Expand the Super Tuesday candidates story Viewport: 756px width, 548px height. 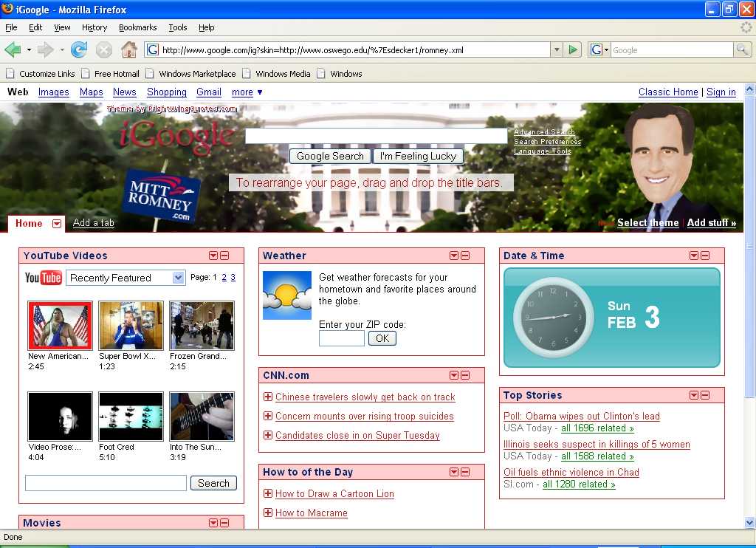(268, 435)
